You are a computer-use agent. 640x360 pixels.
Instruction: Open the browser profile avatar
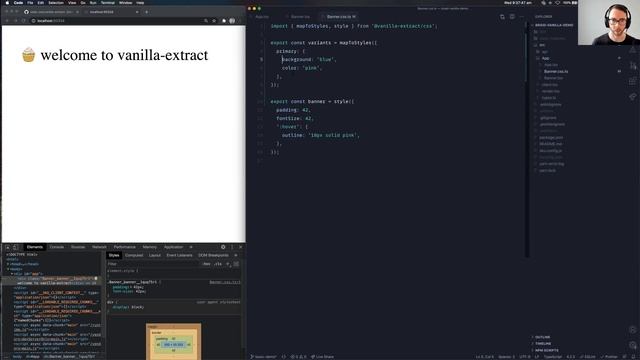point(232,20)
